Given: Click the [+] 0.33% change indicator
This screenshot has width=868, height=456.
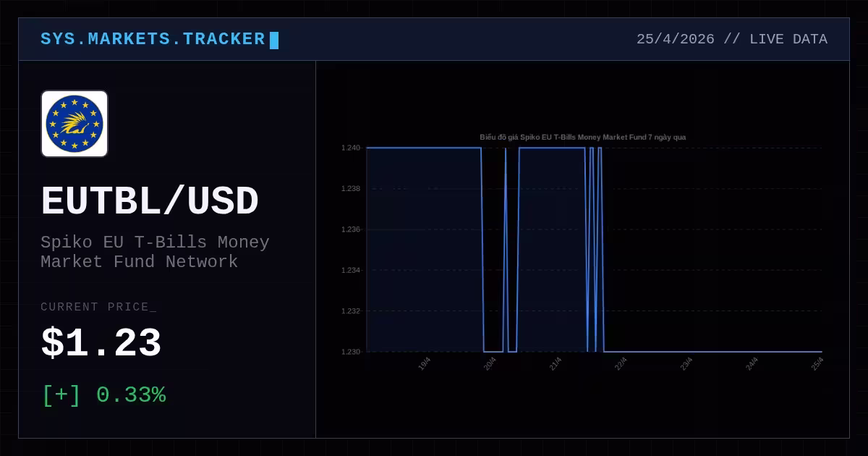Looking at the screenshot, I should (x=103, y=395).
